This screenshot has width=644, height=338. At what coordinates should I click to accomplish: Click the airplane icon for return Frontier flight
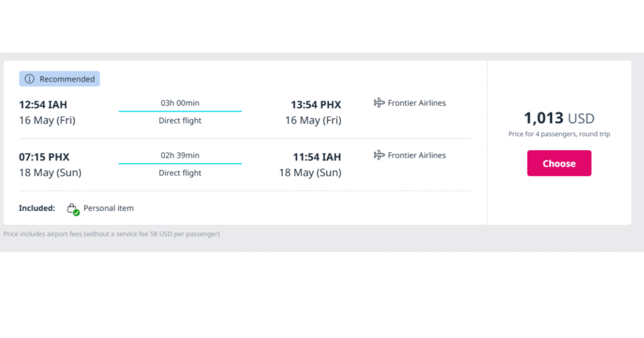[379, 155]
